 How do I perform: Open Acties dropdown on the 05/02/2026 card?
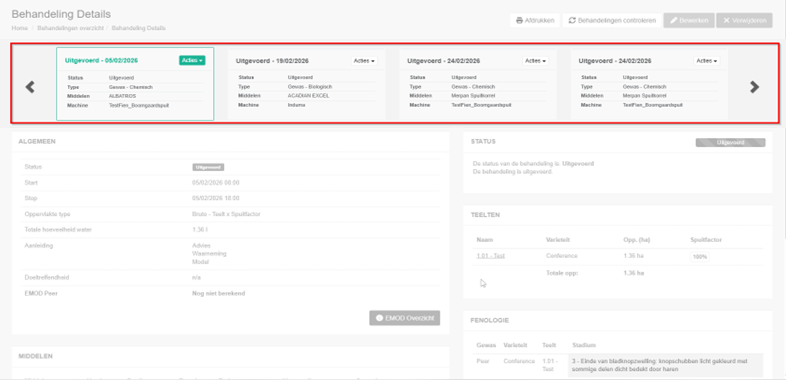click(192, 60)
